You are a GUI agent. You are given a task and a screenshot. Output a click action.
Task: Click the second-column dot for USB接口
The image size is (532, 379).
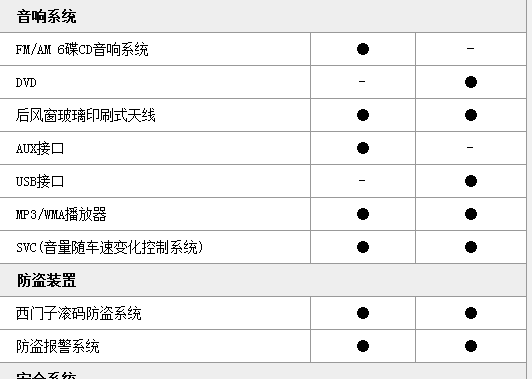click(x=471, y=181)
